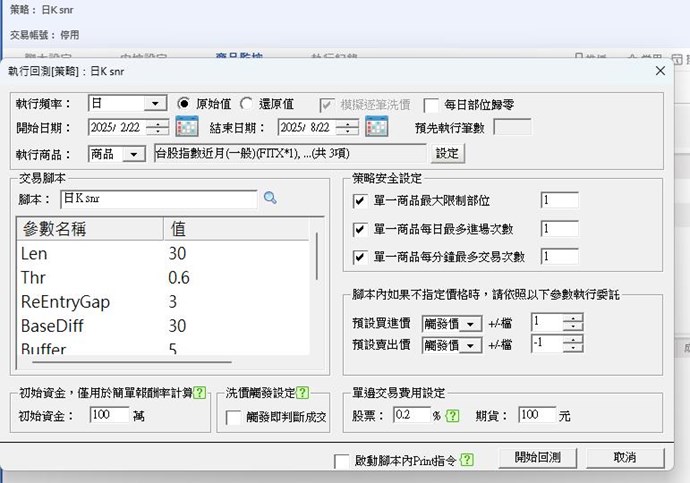
Task: Uncheck 單一商品最大限制部位
Action: click(x=360, y=201)
